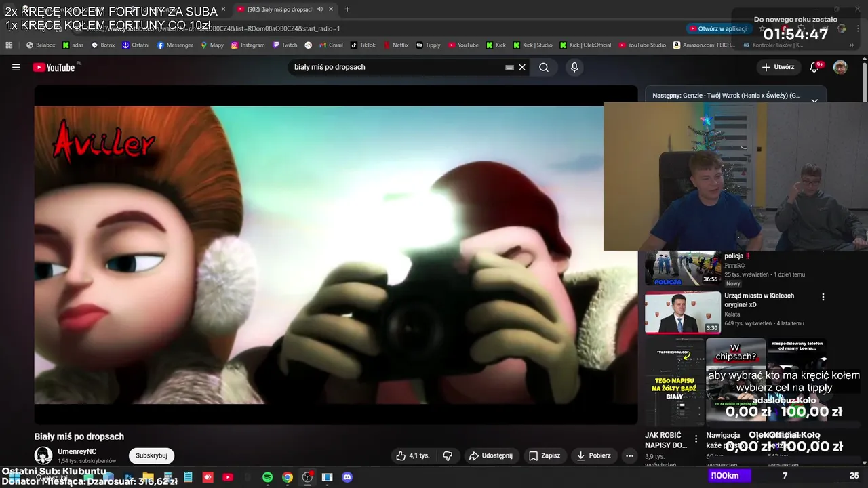Open the Tipply bookmark
This screenshot has width=868, height=488.
[x=429, y=45]
